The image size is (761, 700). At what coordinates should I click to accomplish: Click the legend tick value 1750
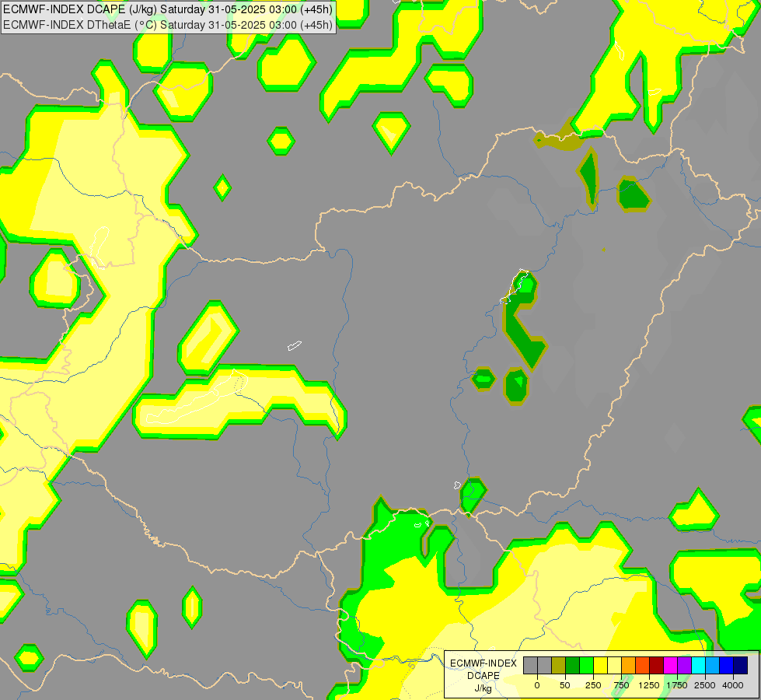677,685
